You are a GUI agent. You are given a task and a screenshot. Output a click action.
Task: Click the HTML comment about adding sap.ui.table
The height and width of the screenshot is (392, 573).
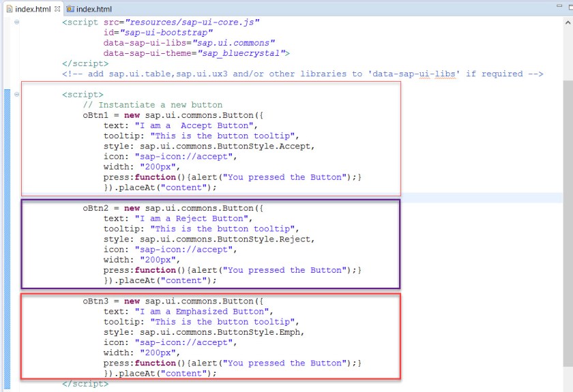click(x=303, y=74)
